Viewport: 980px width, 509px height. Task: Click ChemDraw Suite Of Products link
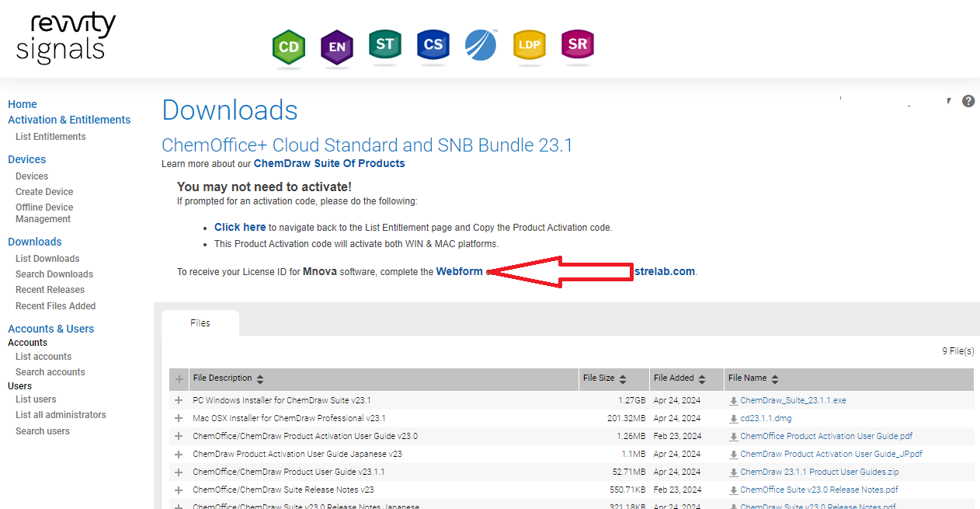tap(329, 163)
